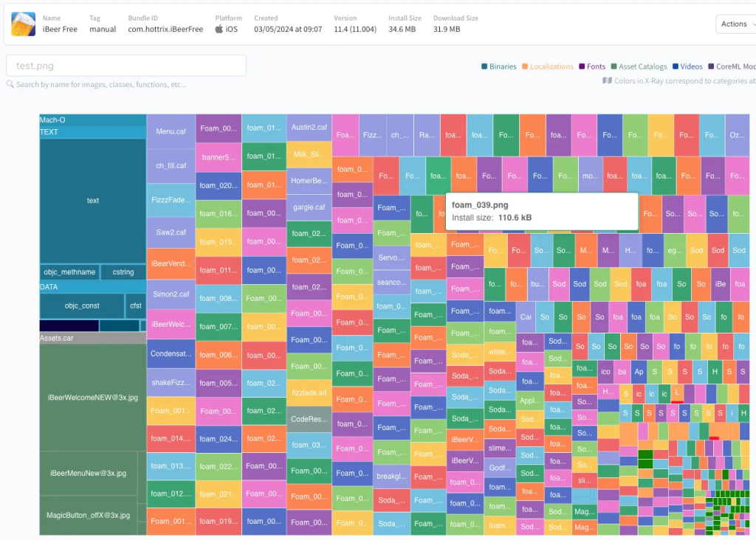Click the map icon beside the X-Ray colors note

[x=607, y=81]
